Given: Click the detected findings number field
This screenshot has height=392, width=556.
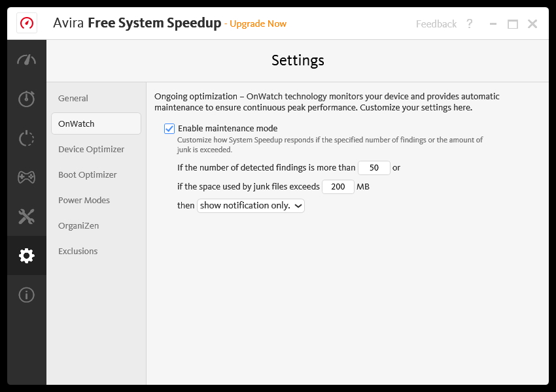Looking at the screenshot, I should tap(374, 168).
